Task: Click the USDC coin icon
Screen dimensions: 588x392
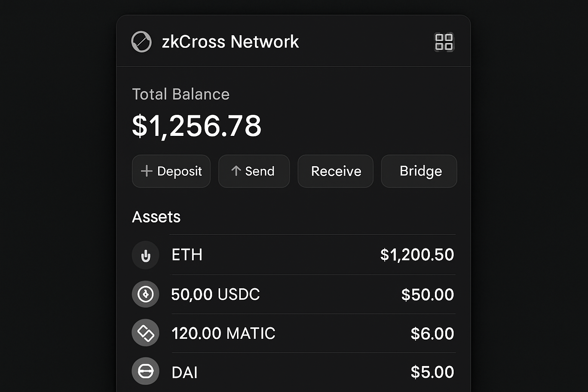Action: pos(145,294)
